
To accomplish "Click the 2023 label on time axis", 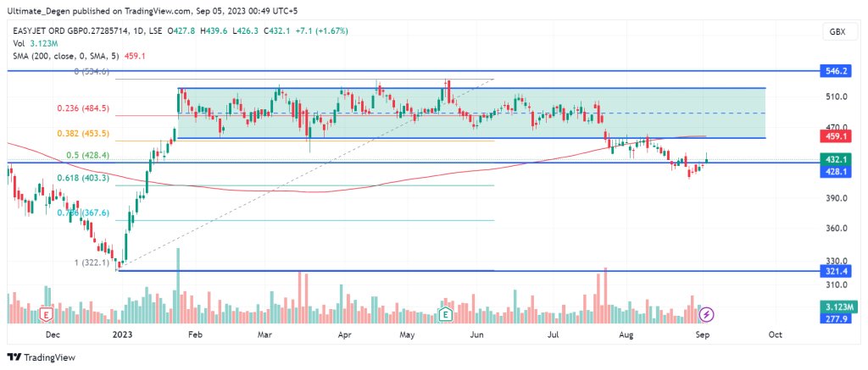I will coord(121,334).
